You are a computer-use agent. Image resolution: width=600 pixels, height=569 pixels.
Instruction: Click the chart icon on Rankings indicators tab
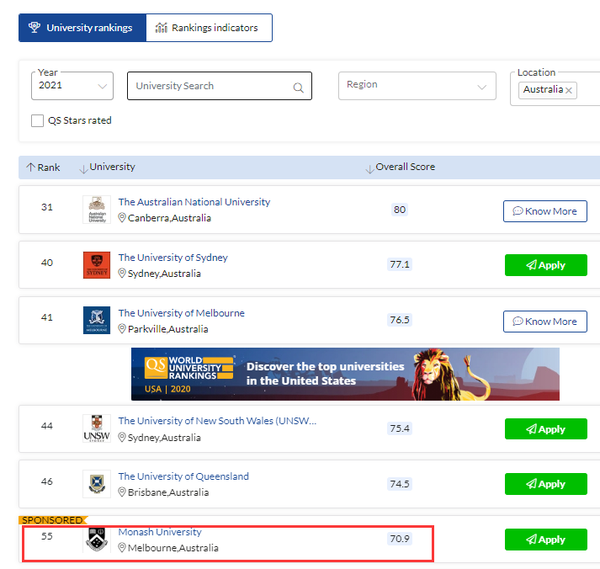point(161,28)
